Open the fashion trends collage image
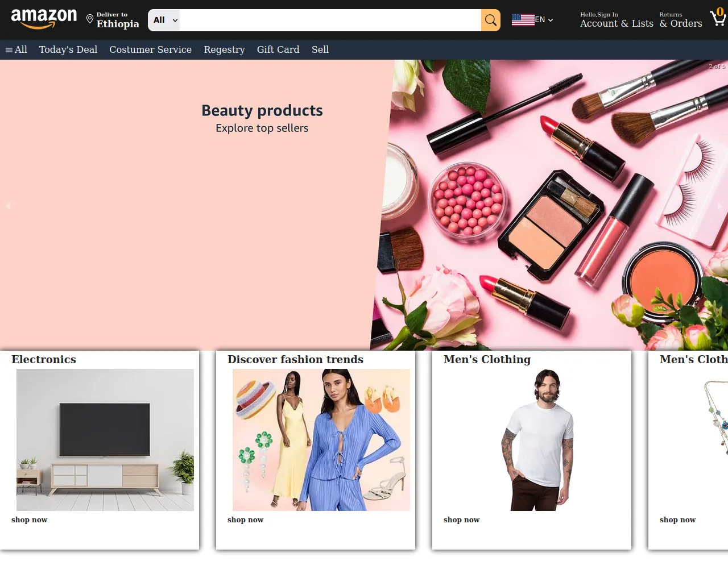Viewport: 728px width, 582px height. coord(321,440)
